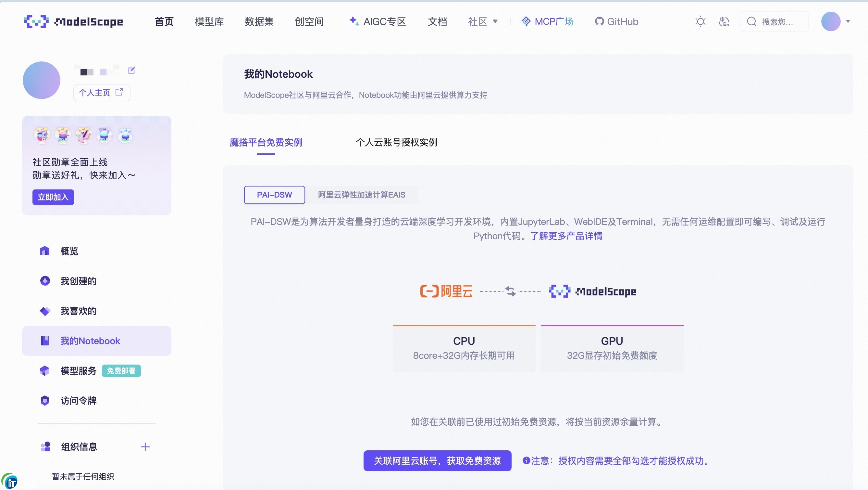Open the user avatar menu in header
The height and width of the screenshot is (490, 868).
[830, 21]
